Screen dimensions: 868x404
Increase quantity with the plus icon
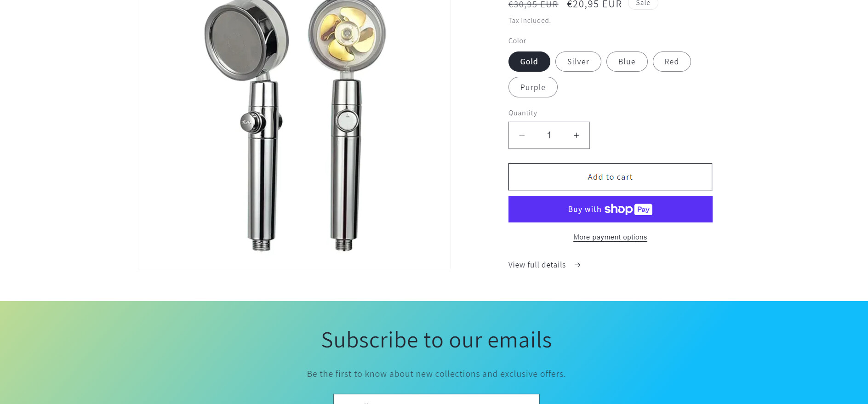pyautogui.click(x=577, y=135)
